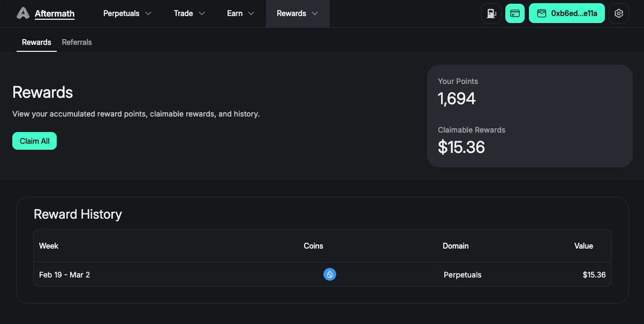Click the green card icon button
644x324 pixels.
pyautogui.click(x=515, y=13)
